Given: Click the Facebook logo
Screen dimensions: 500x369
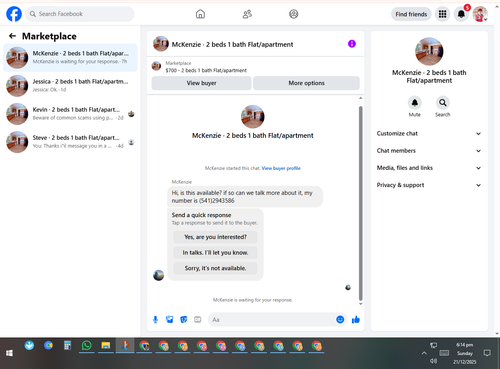Looking at the screenshot, I should pyautogui.click(x=14, y=14).
